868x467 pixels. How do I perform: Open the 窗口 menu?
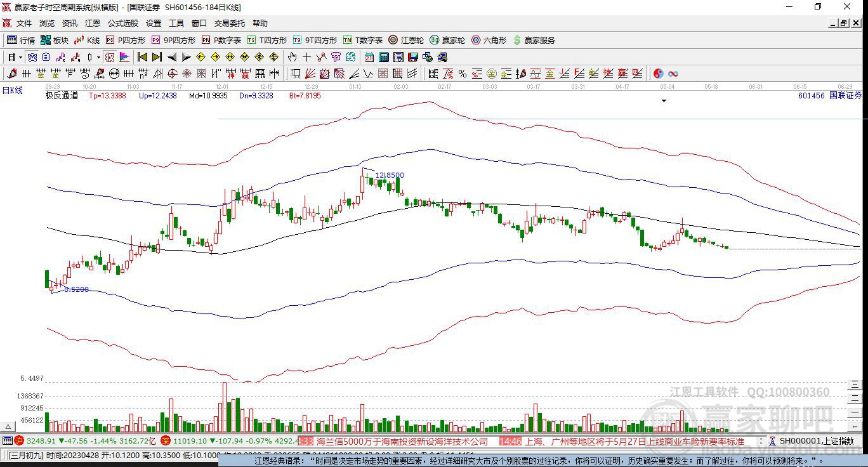pyautogui.click(x=199, y=23)
